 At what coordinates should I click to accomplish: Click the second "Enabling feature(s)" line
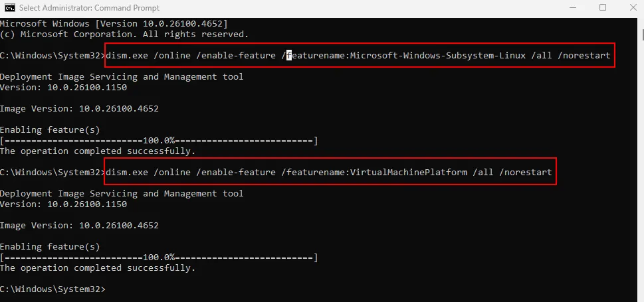tap(50, 247)
